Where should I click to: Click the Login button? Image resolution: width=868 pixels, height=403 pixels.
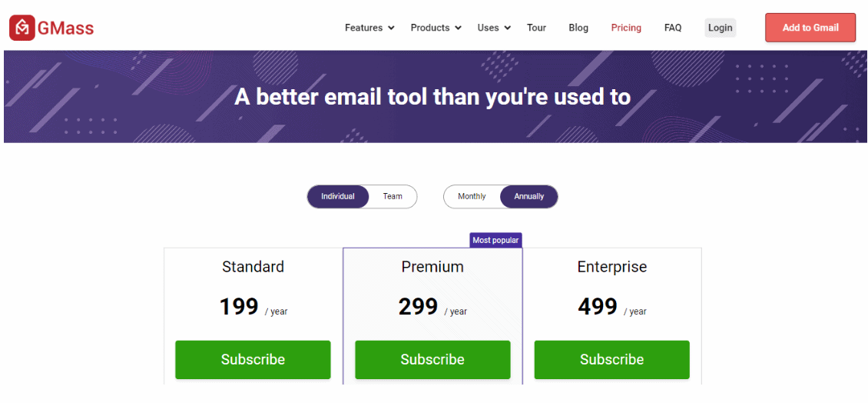tap(721, 28)
